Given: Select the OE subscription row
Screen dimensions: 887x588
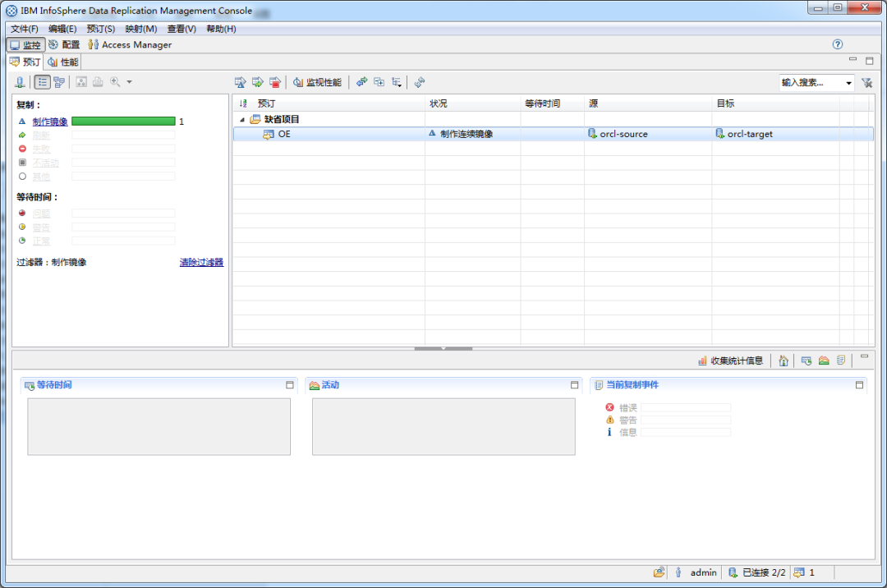Looking at the screenshot, I should (x=554, y=134).
